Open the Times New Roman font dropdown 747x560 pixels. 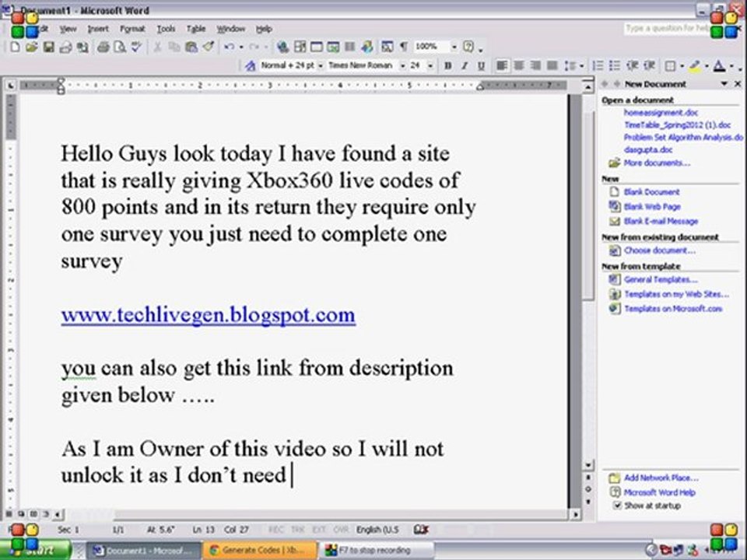point(402,65)
